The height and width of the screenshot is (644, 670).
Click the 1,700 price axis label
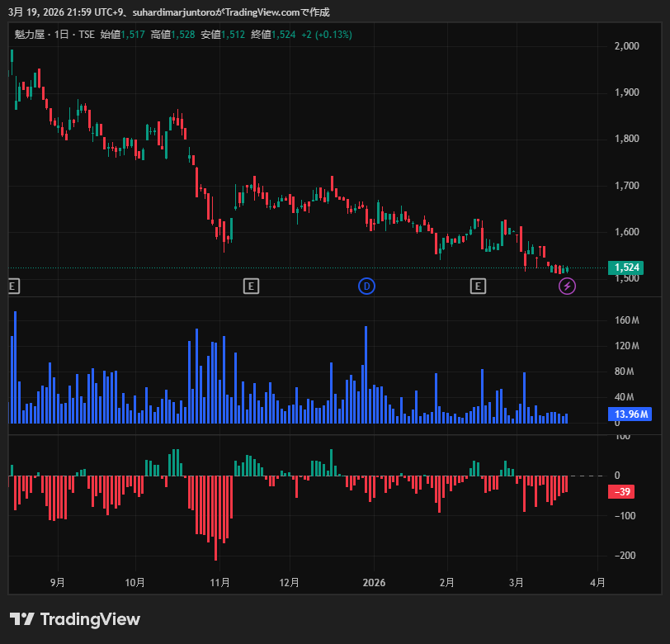627,186
